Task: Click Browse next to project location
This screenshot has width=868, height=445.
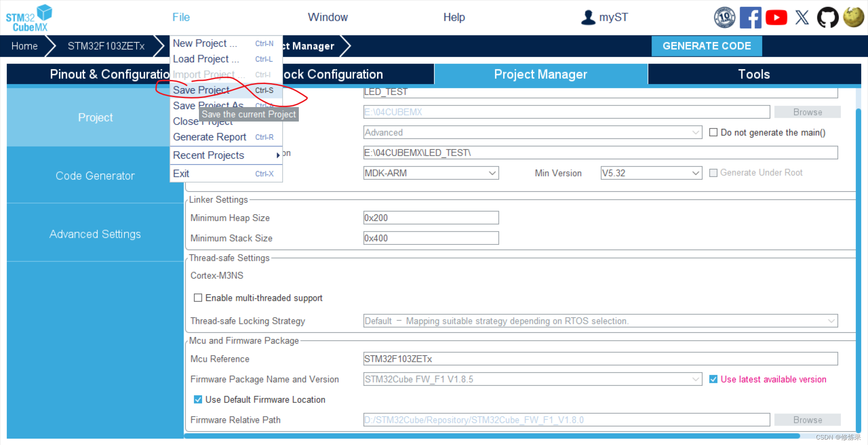Action: click(807, 112)
